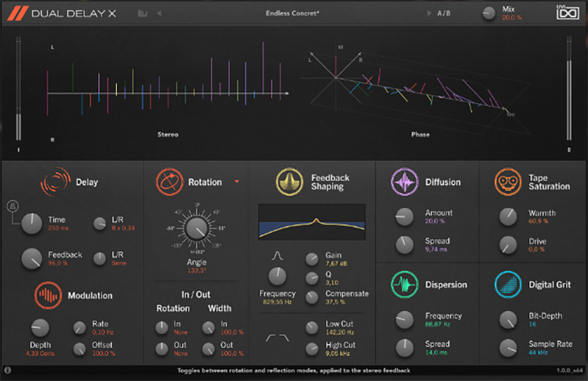Click the Feedback value 96.0 %

[x=58, y=263]
